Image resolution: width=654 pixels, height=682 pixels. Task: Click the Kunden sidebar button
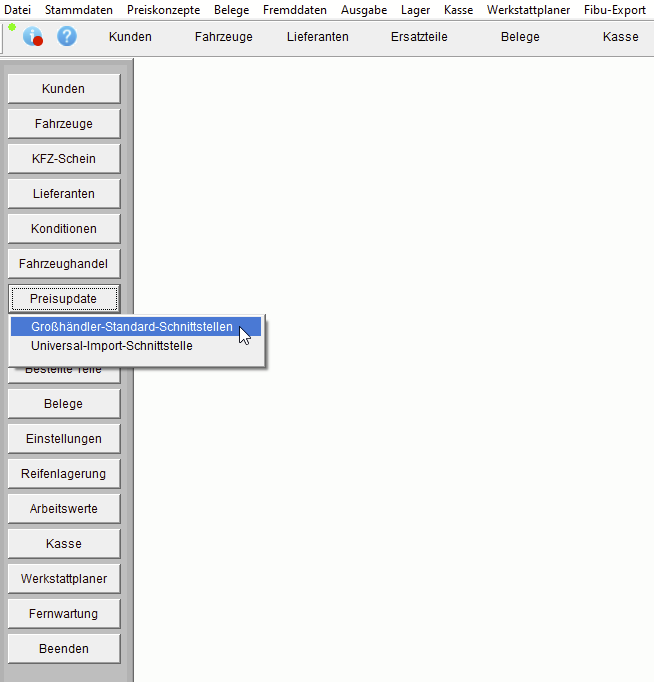[x=64, y=89]
